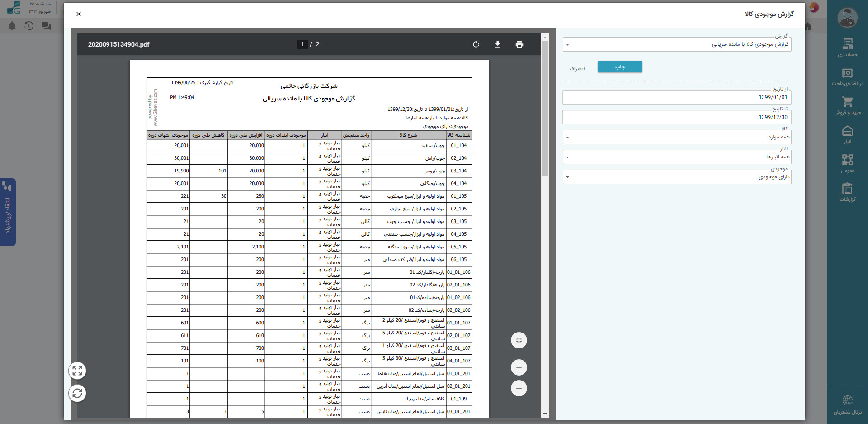This screenshot has height=424, width=868.
Task: Open the انتقاد/پیشنهاد feedback side tab
Action: pyautogui.click(x=8, y=212)
